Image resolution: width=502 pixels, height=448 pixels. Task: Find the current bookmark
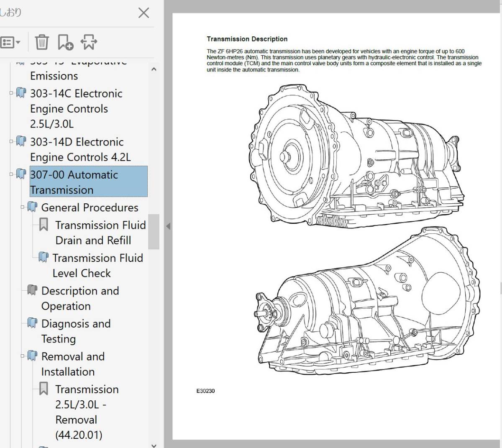coord(89,42)
